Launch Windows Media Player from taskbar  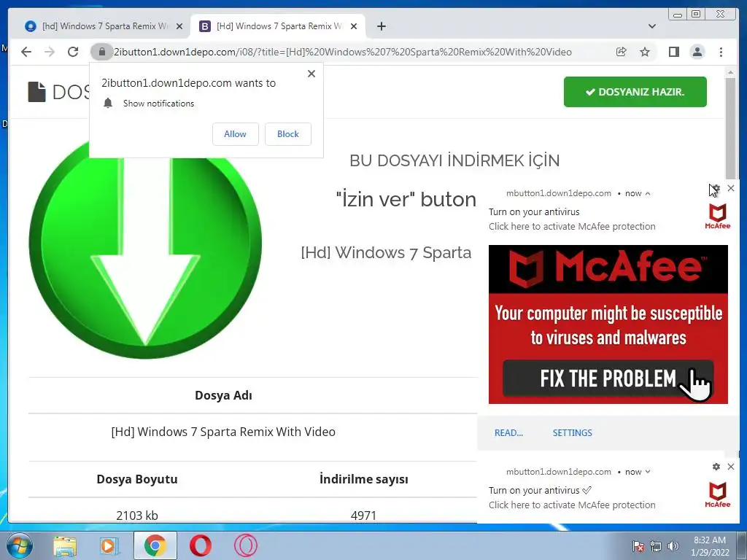tap(109, 545)
